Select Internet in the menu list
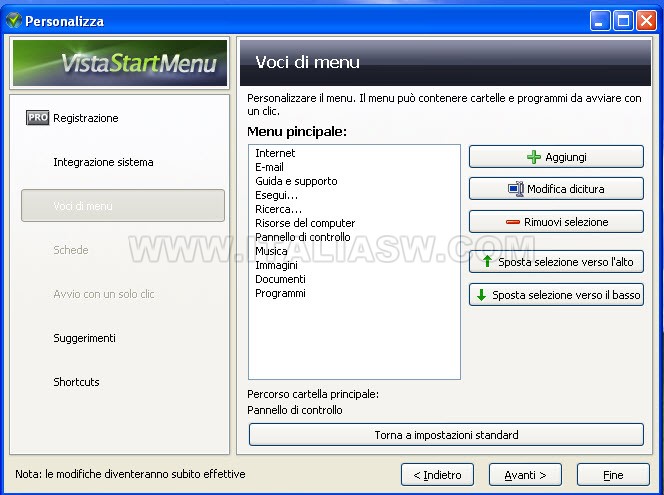Screen dimensions: 664x495 [x=275, y=153]
